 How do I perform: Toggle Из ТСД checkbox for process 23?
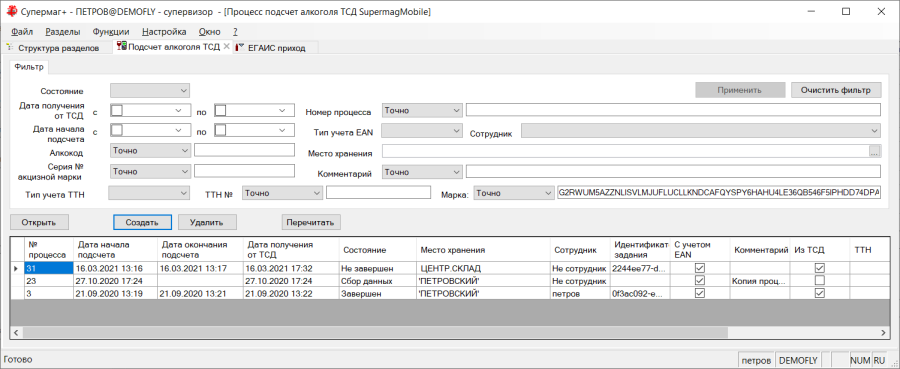[820, 281]
